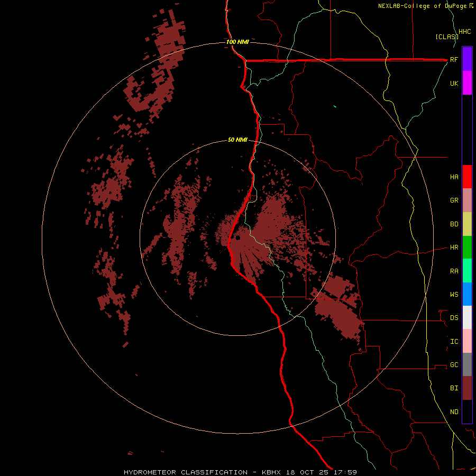Click the magenta UK legend color swatch
This screenshot has height=476, width=476.
[x=467, y=83]
